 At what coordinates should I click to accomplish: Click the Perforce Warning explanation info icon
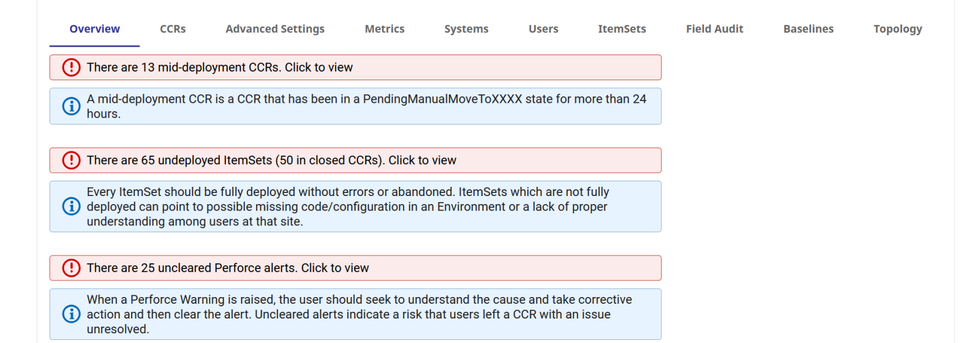pyautogui.click(x=72, y=314)
